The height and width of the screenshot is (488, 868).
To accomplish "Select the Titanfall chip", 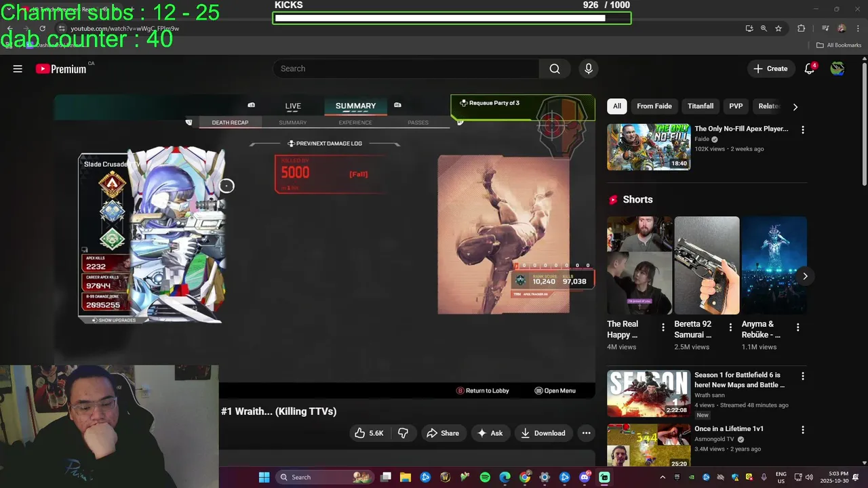I will 701,106.
